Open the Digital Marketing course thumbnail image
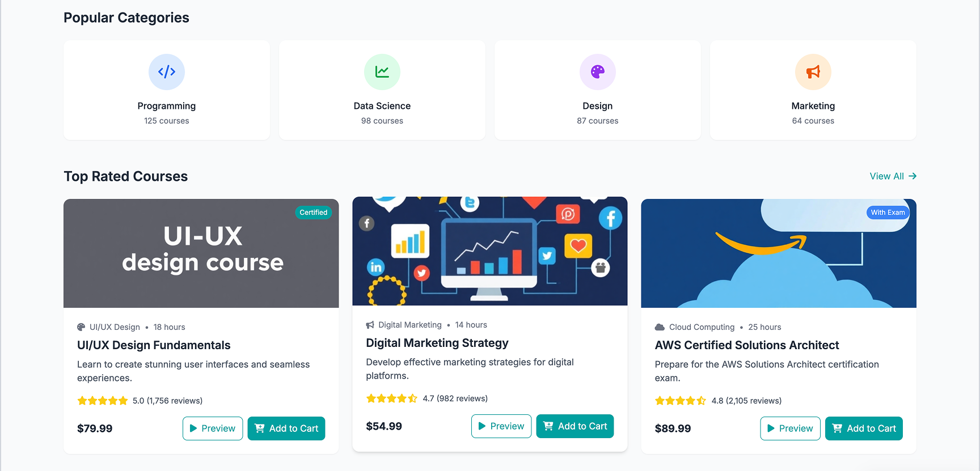 point(490,251)
